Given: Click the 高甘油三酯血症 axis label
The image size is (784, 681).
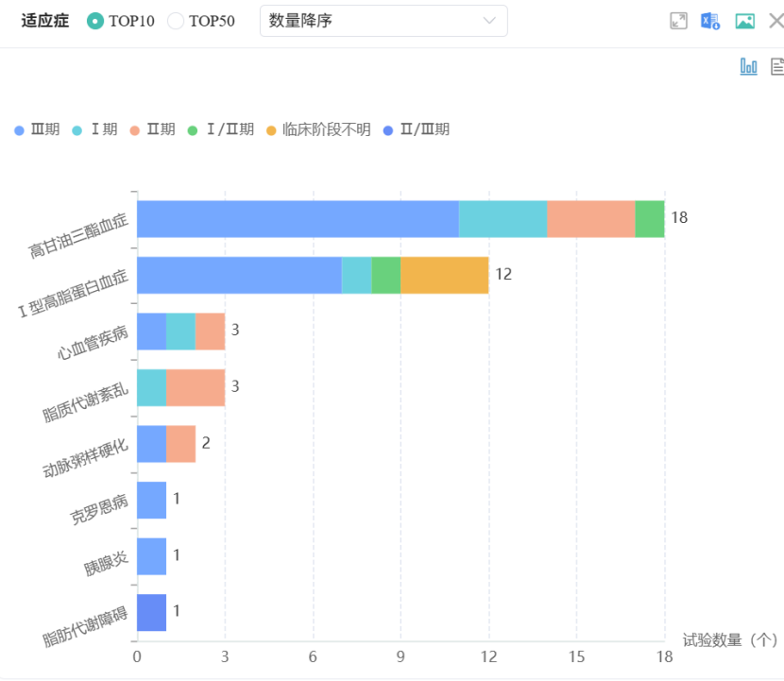Looking at the screenshot, I should 78,237.
